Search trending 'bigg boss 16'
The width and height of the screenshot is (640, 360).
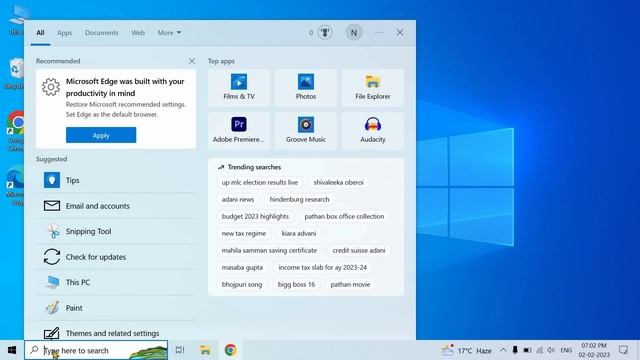click(296, 284)
